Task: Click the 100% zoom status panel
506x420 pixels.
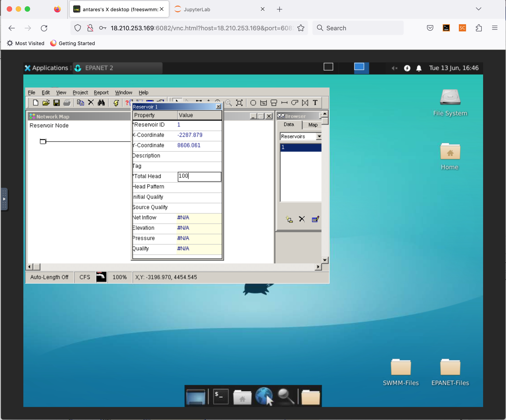Action: pyautogui.click(x=119, y=277)
